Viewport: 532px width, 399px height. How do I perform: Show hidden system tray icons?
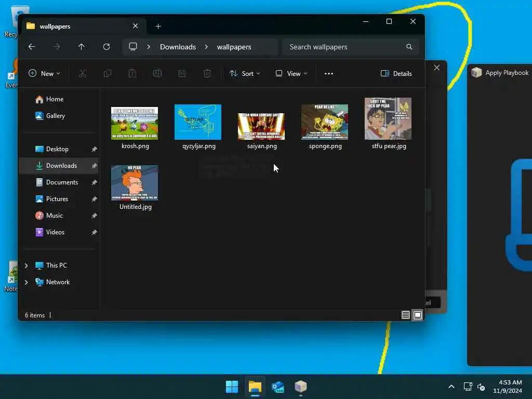pyautogui.click(x=451, y=387)
